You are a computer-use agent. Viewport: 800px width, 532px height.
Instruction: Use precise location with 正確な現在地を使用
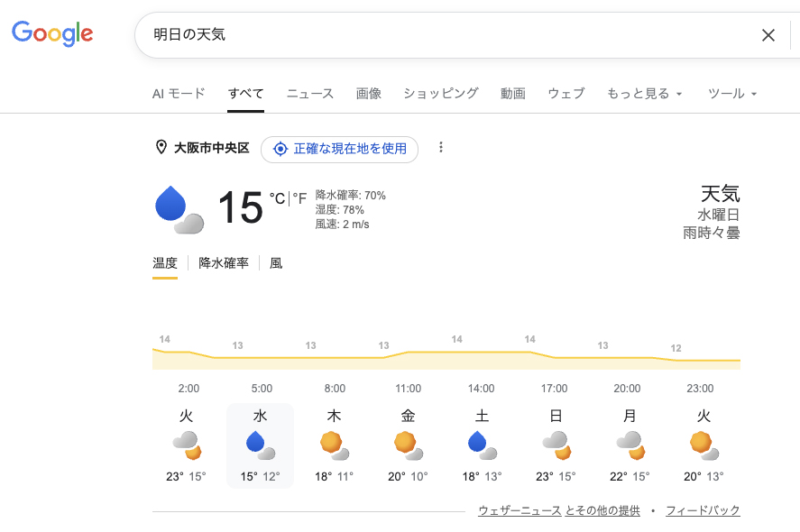pyautogui.click(x=340, y=149)
